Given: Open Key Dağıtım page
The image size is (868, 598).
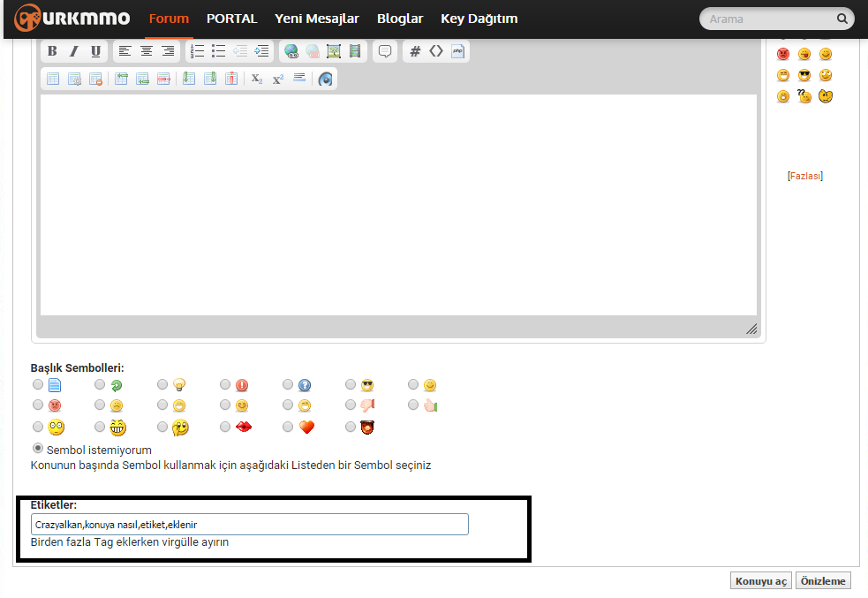Looking at the screenshot, I should pos(479,19).
